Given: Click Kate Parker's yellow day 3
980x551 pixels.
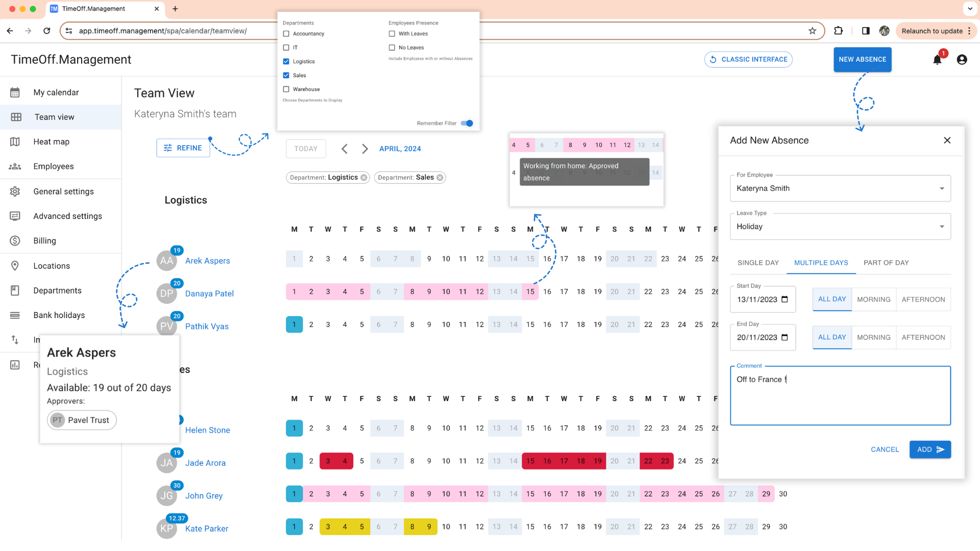Looking at the screenshot, I should [x=328, y=527].
